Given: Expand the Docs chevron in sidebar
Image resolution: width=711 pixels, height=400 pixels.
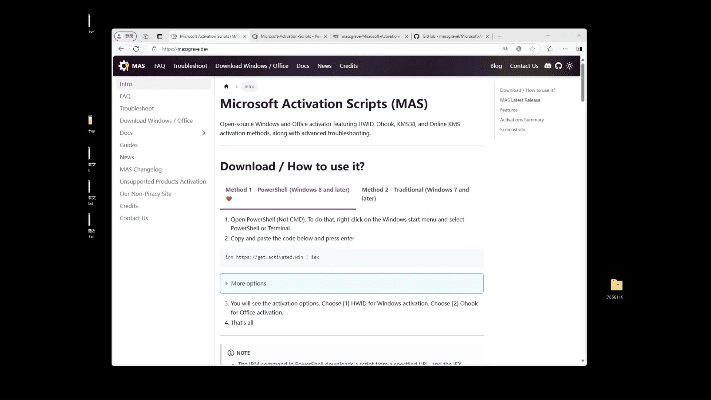Looking at the screenshot, I should click(204, 132).
